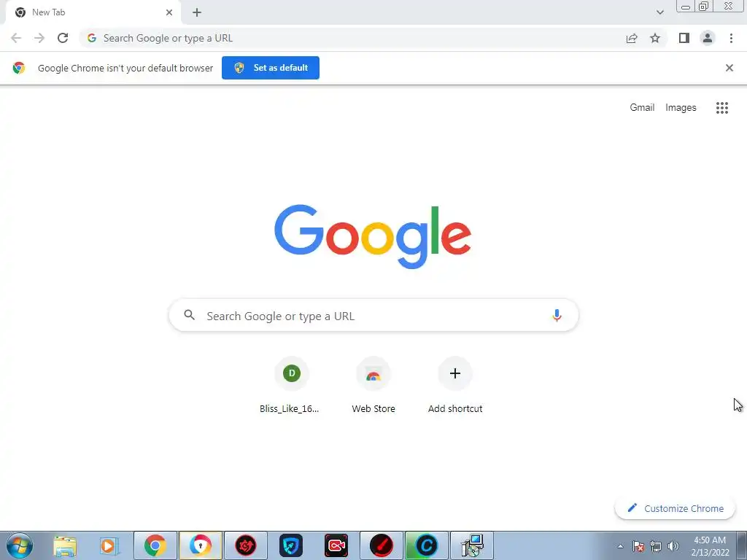Screen dimensions: 747x560
Task: Open Avast Secure Browser taskbar icon
Action: (201, 545)
